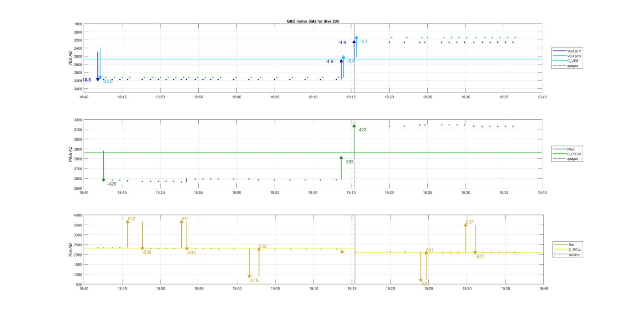Click the '19:40' x-tick of the Roll plot

point(543,289)
